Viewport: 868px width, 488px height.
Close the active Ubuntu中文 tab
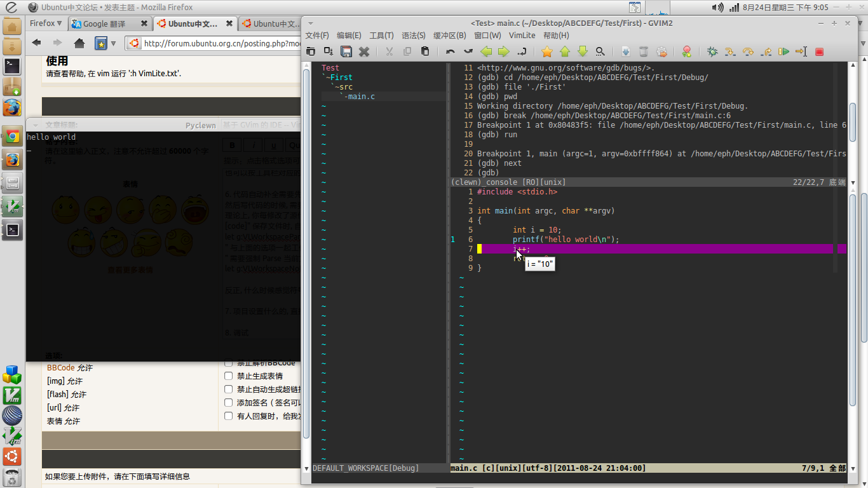tap(229, 24)
